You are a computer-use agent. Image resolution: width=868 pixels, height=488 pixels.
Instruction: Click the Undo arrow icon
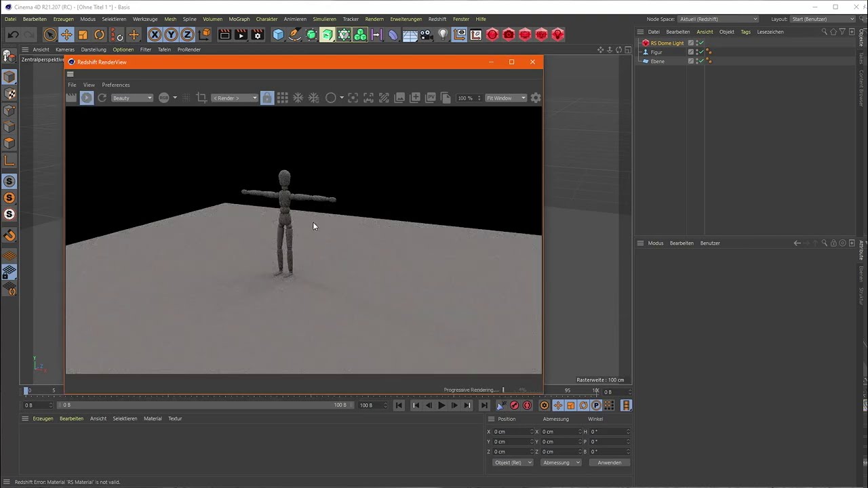click(13, 35)
